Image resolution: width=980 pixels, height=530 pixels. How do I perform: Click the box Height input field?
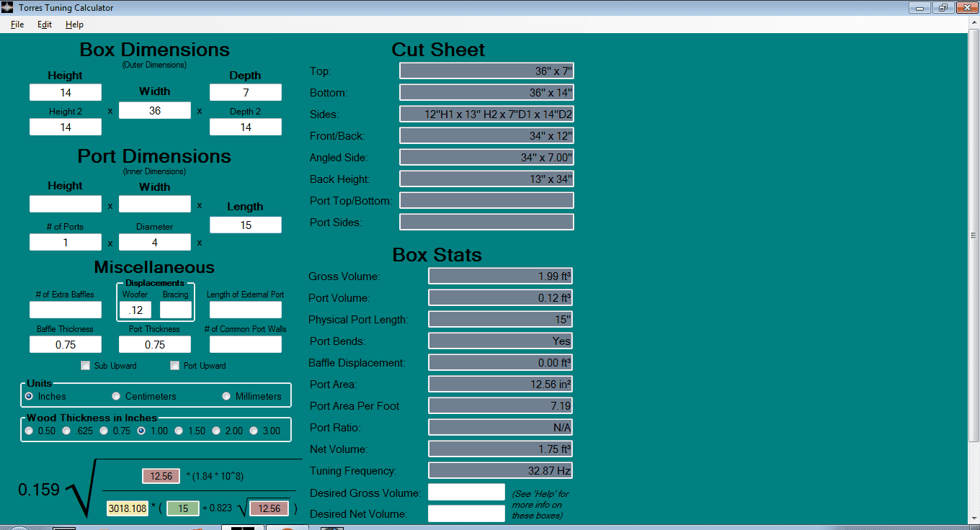[66, 92]
